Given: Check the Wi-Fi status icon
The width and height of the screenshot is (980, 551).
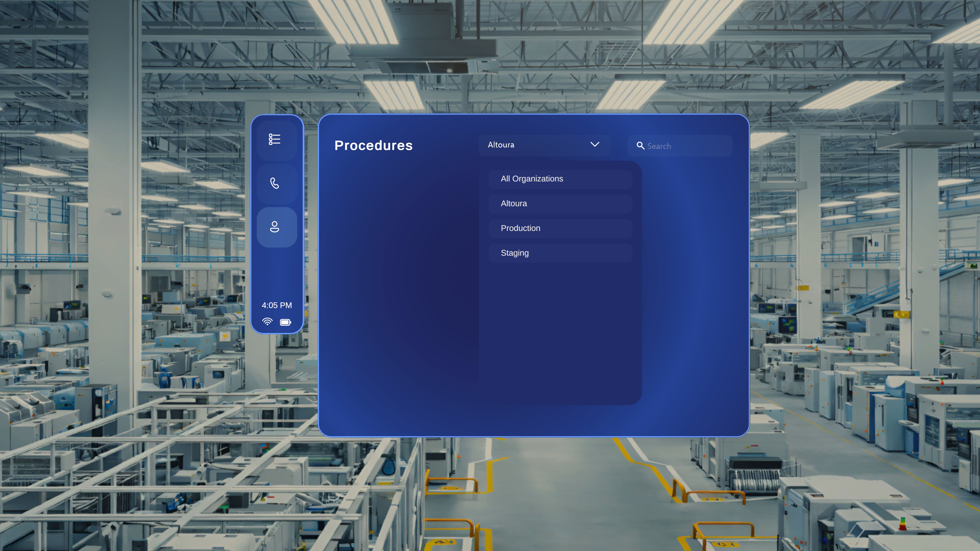Looking at the screenshot, I should click(267, 322).
